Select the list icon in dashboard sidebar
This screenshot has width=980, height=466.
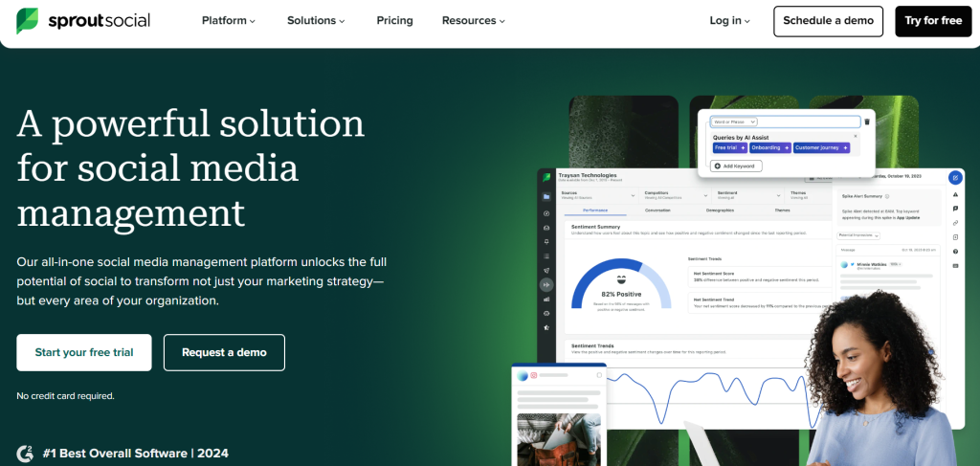[546, 256]
